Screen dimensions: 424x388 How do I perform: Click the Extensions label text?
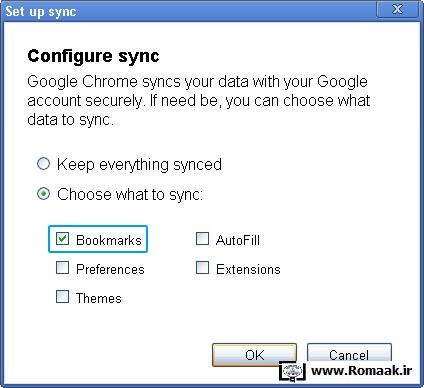248,269
